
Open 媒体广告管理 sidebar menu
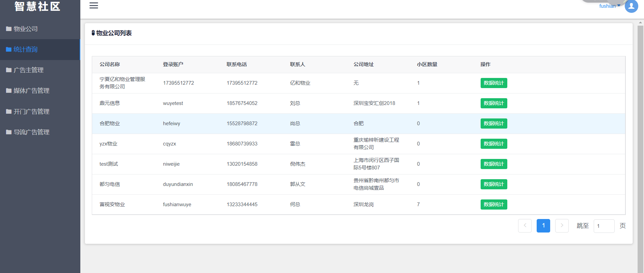(40, 91)
